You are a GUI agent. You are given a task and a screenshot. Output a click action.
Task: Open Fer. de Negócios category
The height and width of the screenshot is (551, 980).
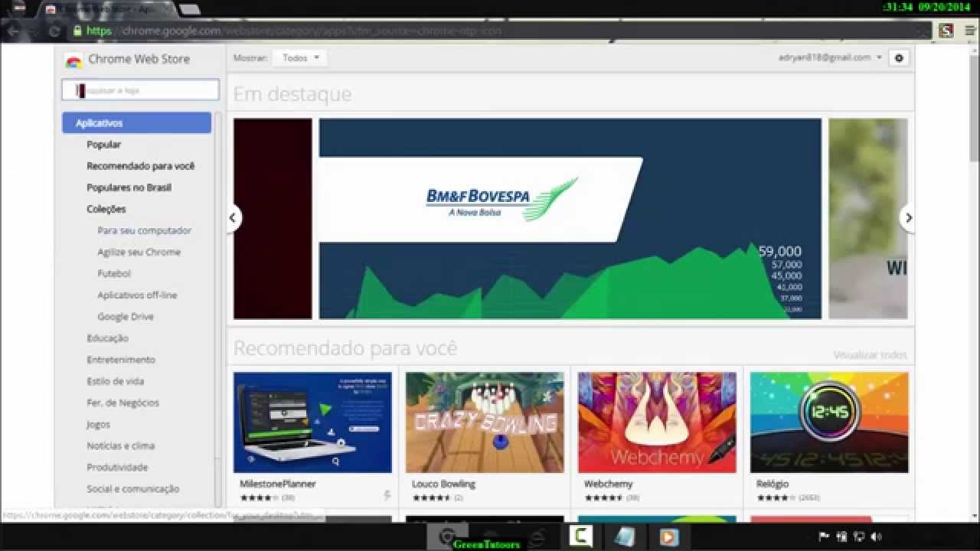click(x=122, y=403)
